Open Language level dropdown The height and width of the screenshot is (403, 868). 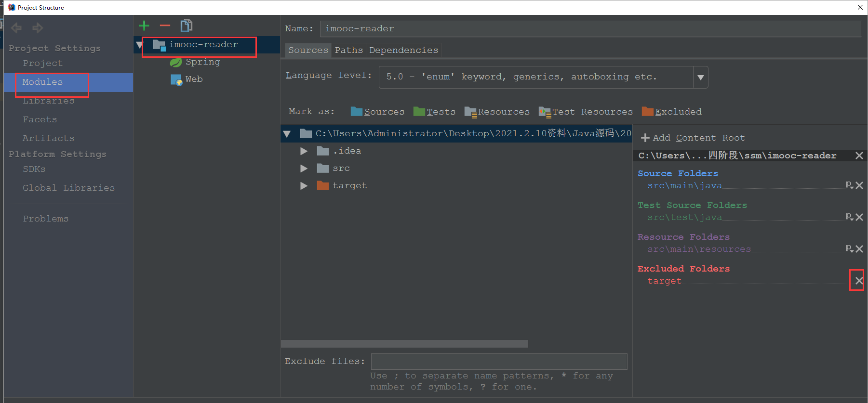point(701,78)
